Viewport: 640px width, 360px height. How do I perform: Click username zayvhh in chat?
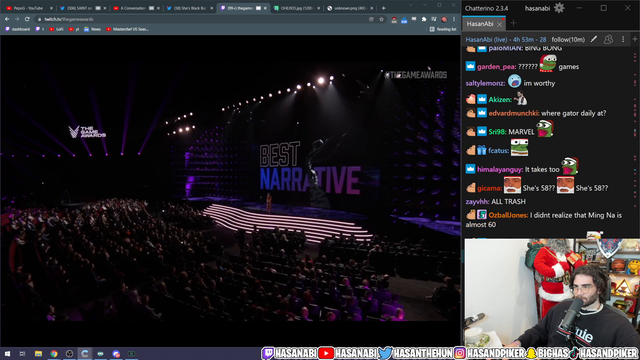pyautogui.click(x=477, y=202)
